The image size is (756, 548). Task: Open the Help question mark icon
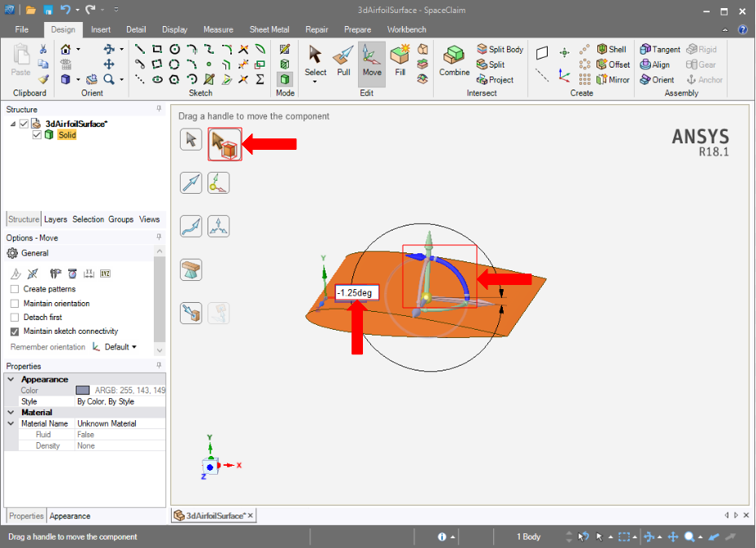point(743,29)
